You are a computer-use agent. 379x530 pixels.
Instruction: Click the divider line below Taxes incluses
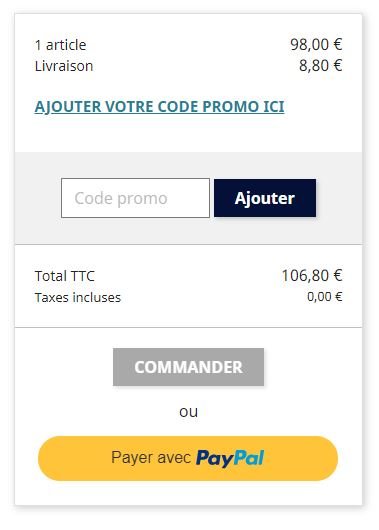click(188, 327)
